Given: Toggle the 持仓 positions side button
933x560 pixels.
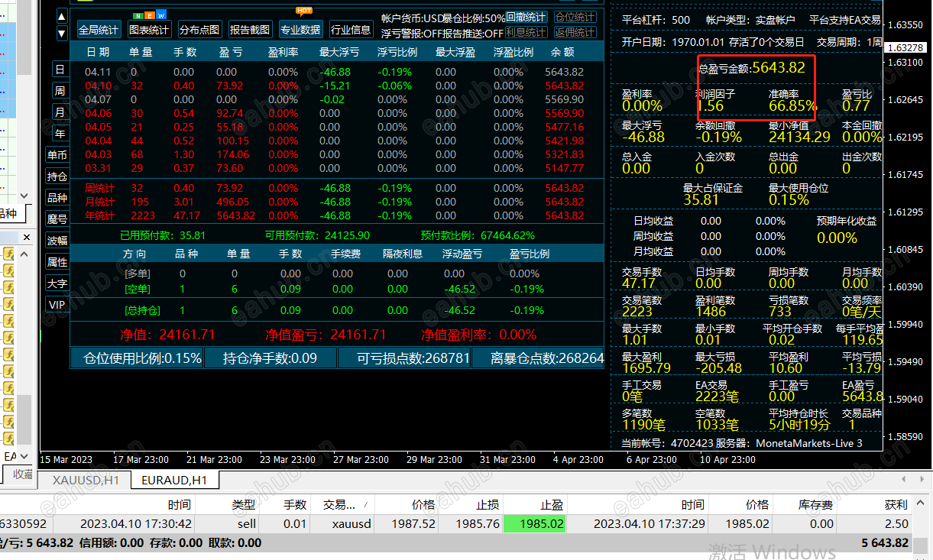Looking at the screenshot, I should pos(57,176).
